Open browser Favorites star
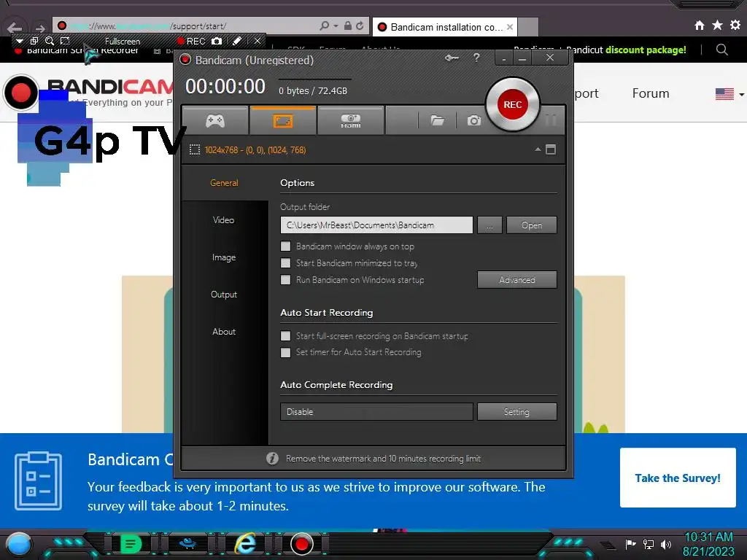The height and width of the screenshot is (560, 747). [x=718, y=25]
